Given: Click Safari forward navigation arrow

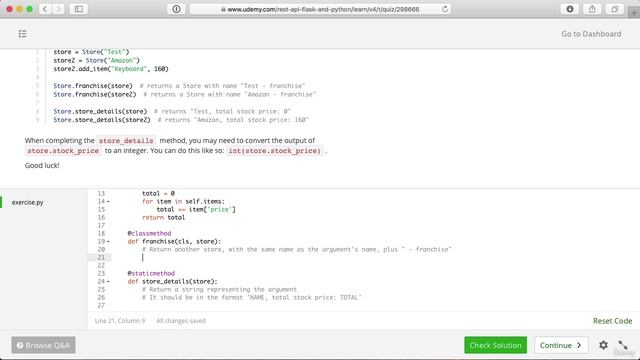Looking at the screenshot, I should coord(58,9).
